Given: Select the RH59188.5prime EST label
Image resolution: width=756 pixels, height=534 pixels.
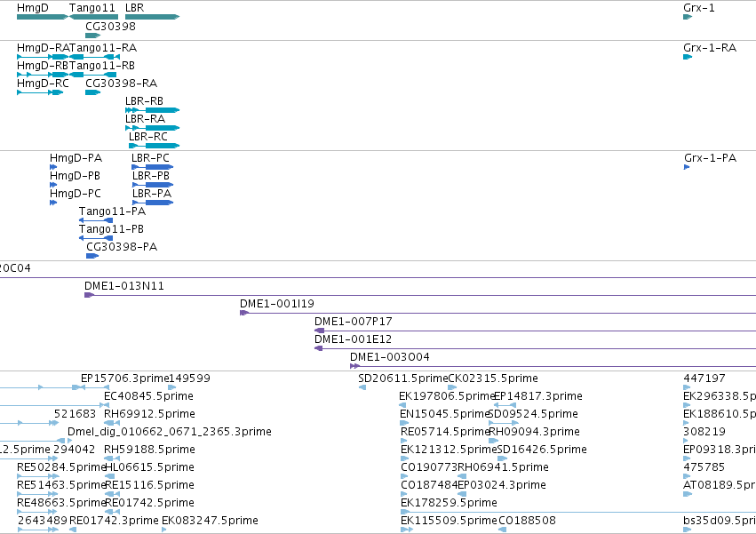Looking at the screenshot, I should click(x=149, y=450).
